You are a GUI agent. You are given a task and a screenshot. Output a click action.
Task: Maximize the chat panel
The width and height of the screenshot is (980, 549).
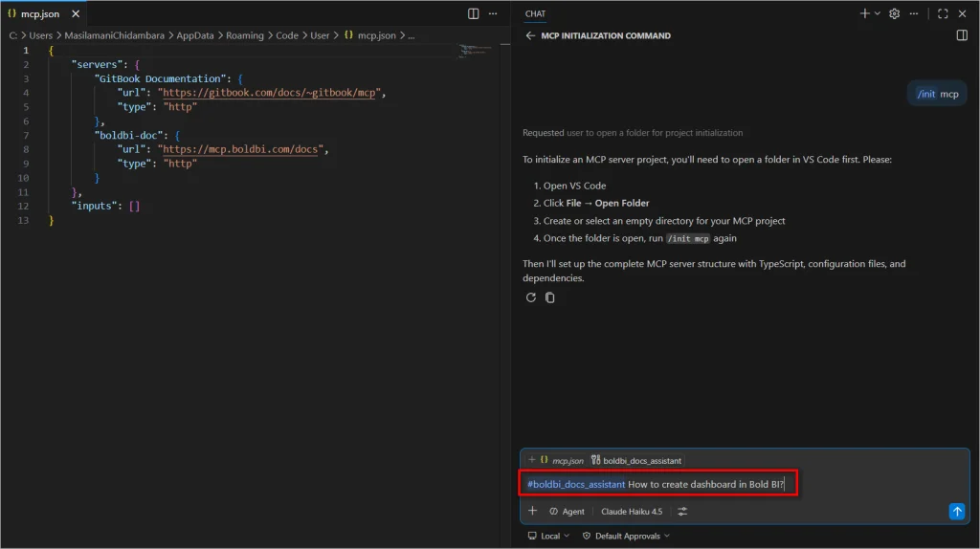pos(943,13)
